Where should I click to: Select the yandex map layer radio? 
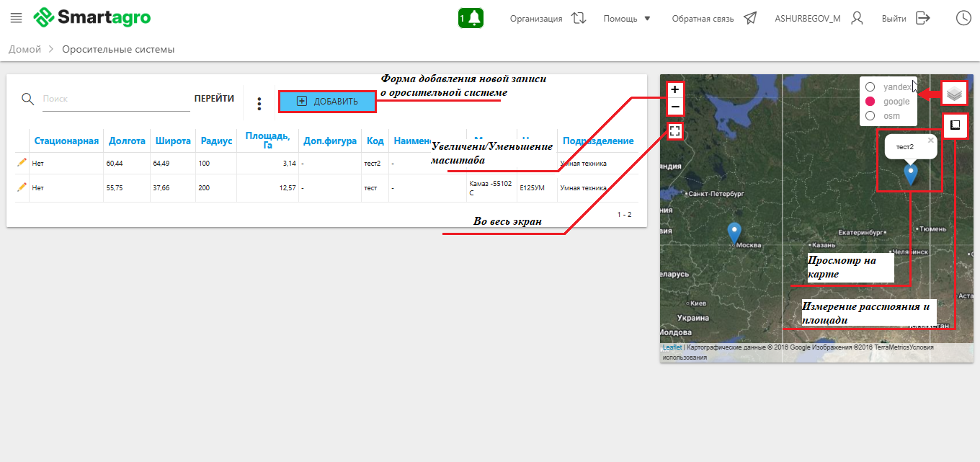click(870, 87)
